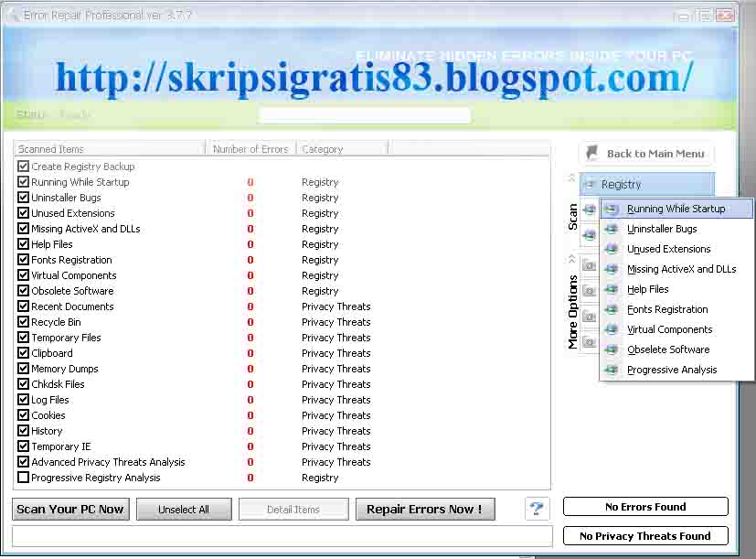Image resolution: width=756 pixels, height=559 pixels.
Task: Choose Missing ActiveX and DLLs menu entry
Action: [x=676, y=269]
